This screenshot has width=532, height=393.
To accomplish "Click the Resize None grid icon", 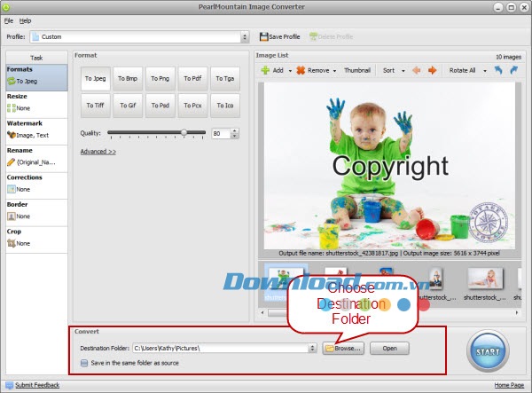I will click(12, 108).
